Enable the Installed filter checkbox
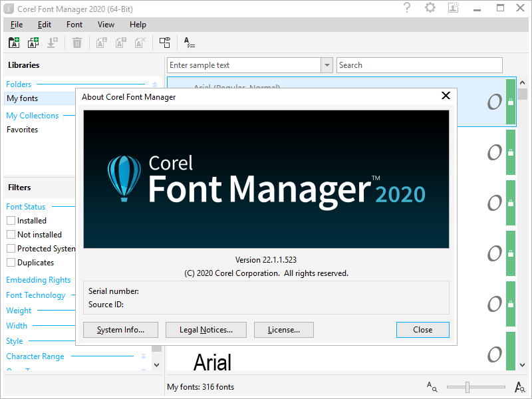The image size is (532, 399). coord(11,221)
